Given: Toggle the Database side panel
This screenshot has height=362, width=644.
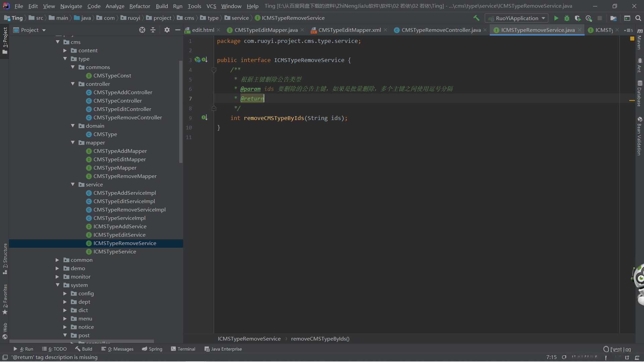Looking at the screenshot, I should pos(640,94).
